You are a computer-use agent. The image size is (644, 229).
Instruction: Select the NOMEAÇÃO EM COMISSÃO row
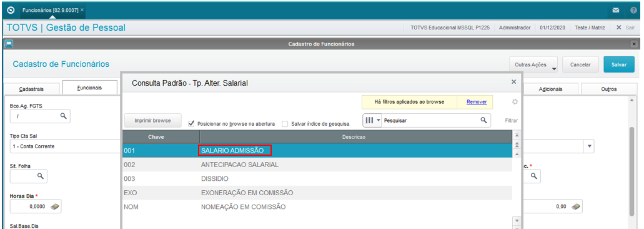(317, 207)
